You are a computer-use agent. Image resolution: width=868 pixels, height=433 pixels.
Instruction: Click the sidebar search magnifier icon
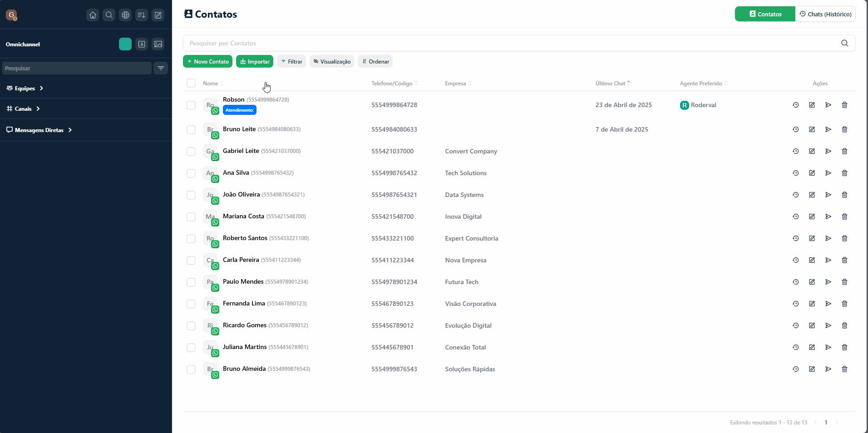109,15
